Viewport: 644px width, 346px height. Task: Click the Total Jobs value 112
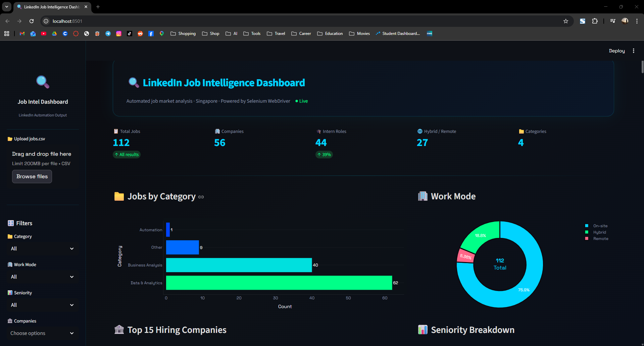click(121, 143)
